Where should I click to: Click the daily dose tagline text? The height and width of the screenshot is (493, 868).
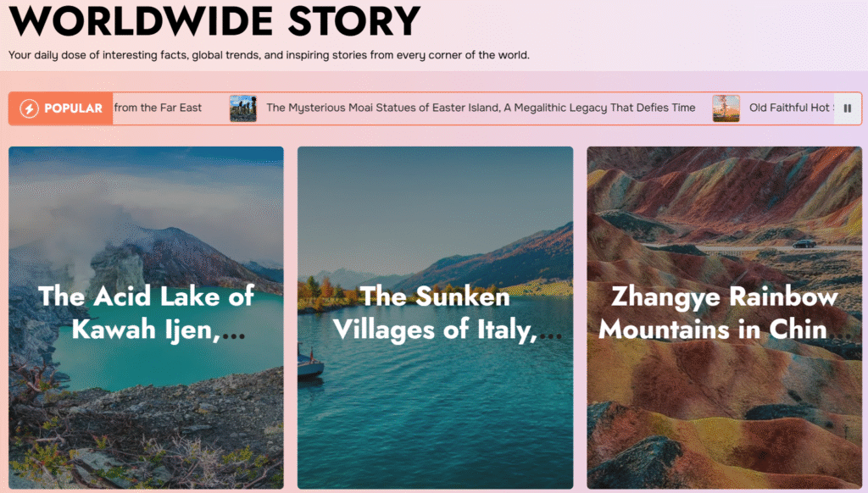269,55
